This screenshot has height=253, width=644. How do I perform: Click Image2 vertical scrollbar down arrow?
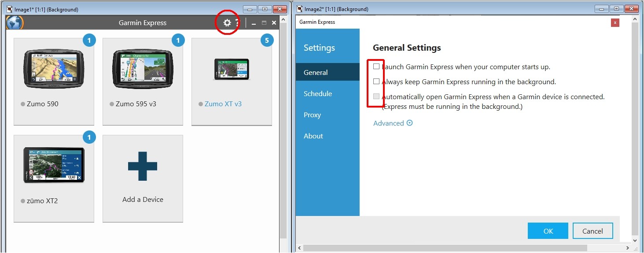coord(635,241)
